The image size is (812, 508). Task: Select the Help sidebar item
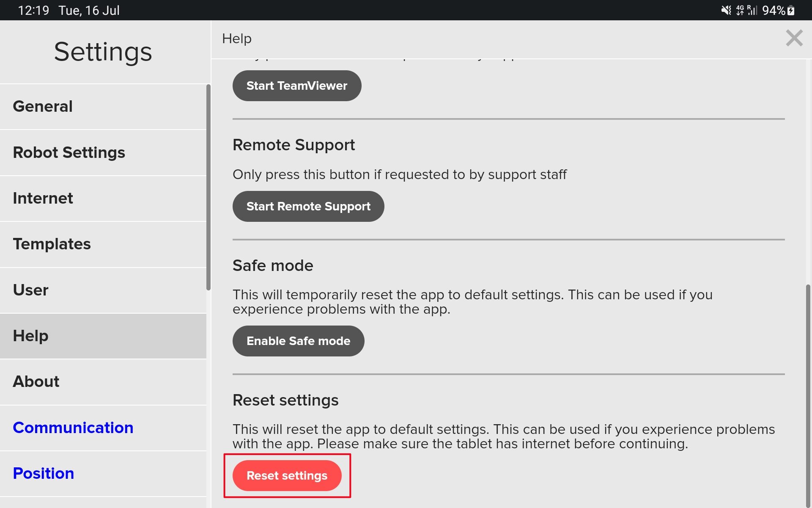[103, 336]
